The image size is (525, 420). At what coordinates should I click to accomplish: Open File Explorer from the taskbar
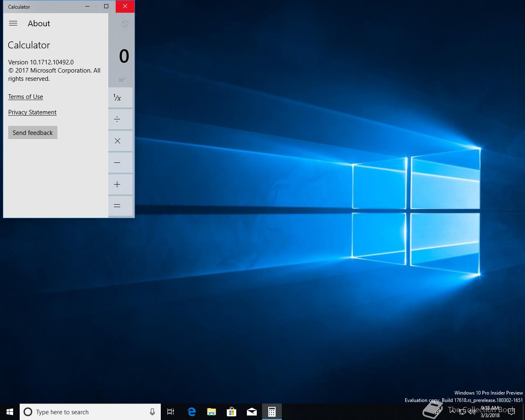coord(211,412)
